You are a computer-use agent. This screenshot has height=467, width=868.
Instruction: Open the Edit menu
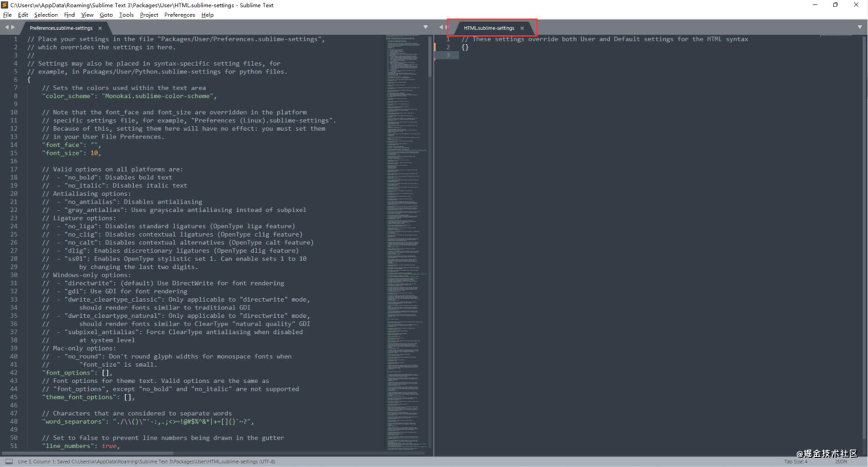coord(23,15)
